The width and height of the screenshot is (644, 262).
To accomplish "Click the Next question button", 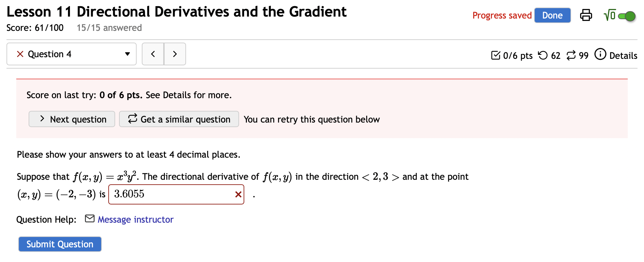I will [x=72, y=119].
